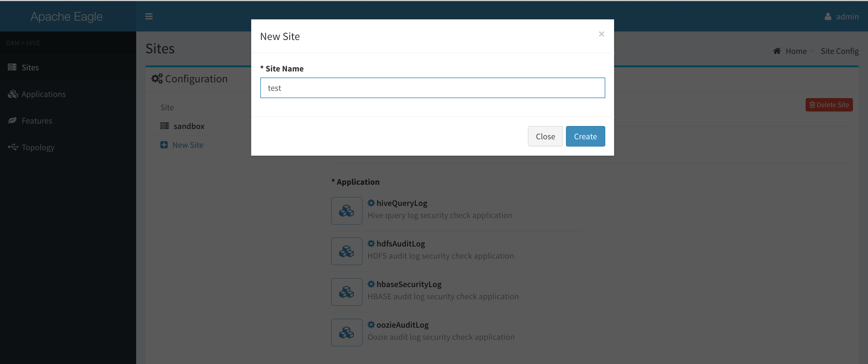Open the Applications sidebar menu item
Viewport: 868px width, 364px height.
44,94
